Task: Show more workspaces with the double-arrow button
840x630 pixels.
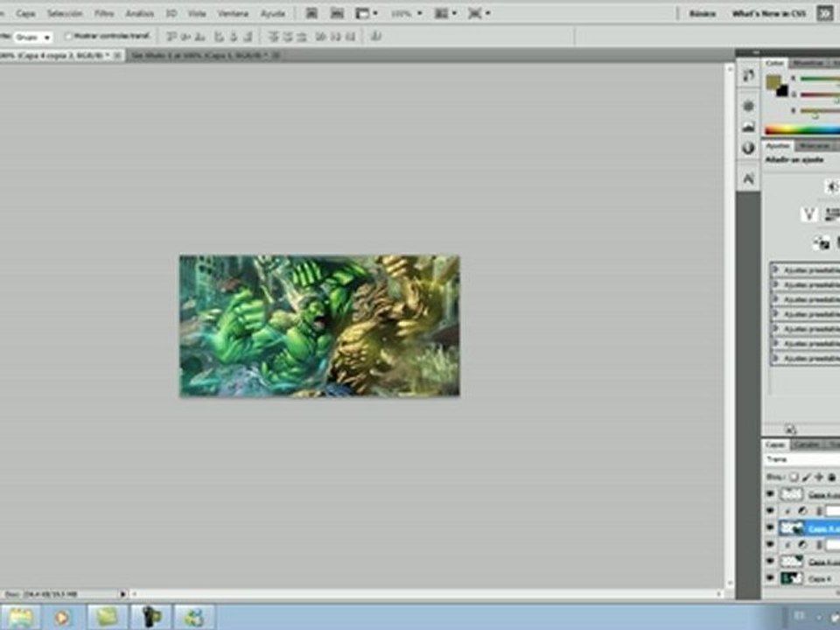Action: pos(824,13)
